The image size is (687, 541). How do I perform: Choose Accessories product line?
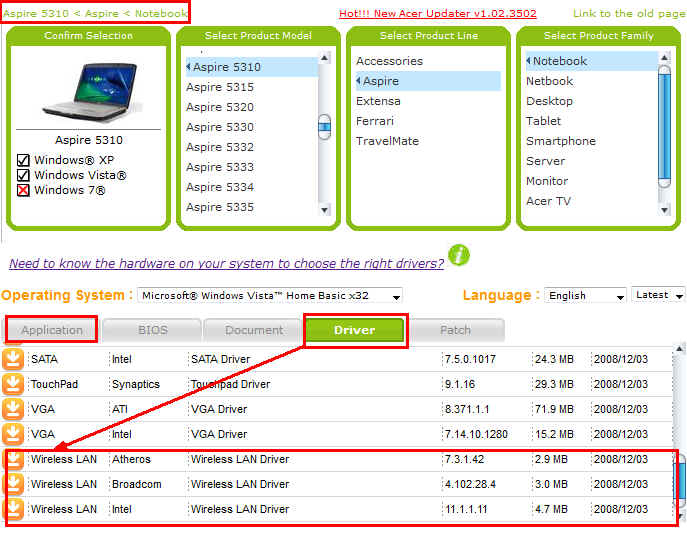click(x=390, y=61)
